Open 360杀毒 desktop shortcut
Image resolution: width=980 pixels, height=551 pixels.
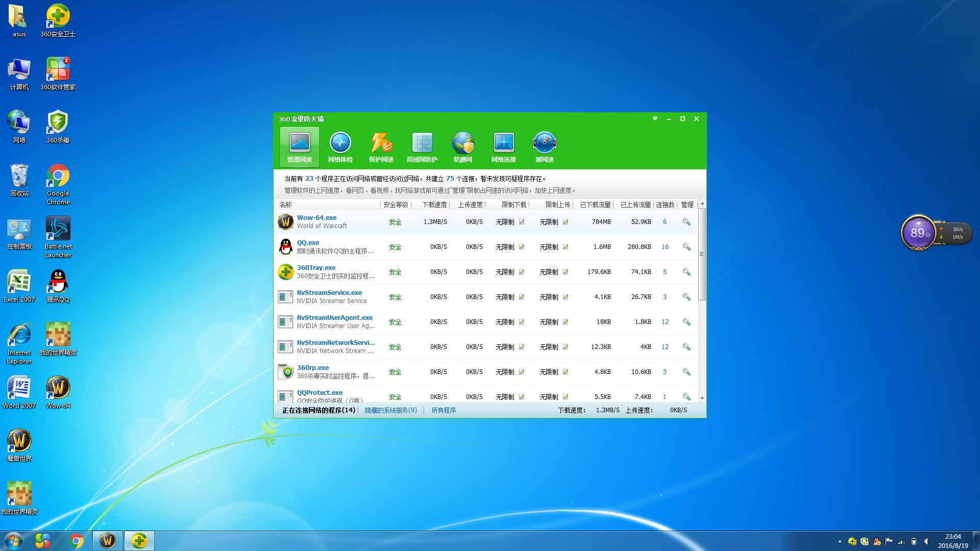coord(58,127)
